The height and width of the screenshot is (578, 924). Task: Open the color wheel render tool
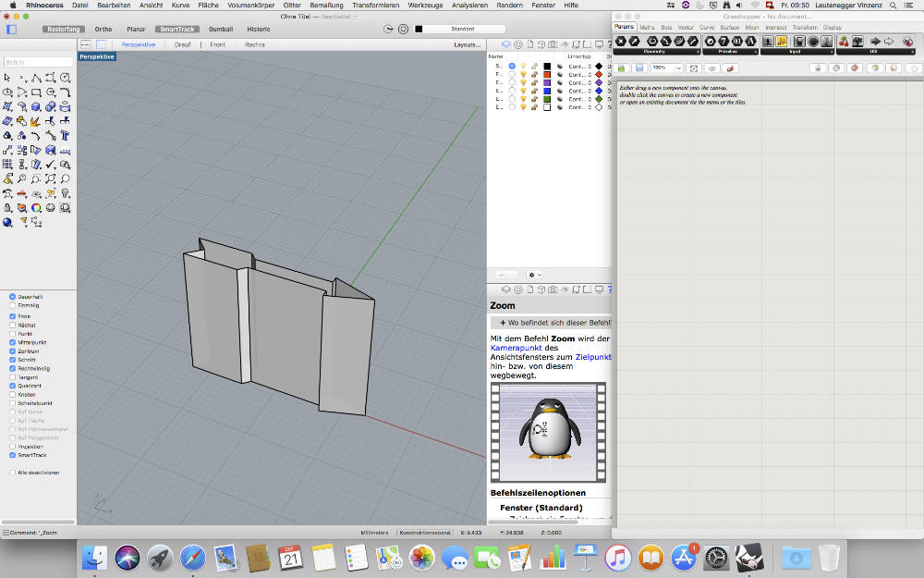[36, 207]
